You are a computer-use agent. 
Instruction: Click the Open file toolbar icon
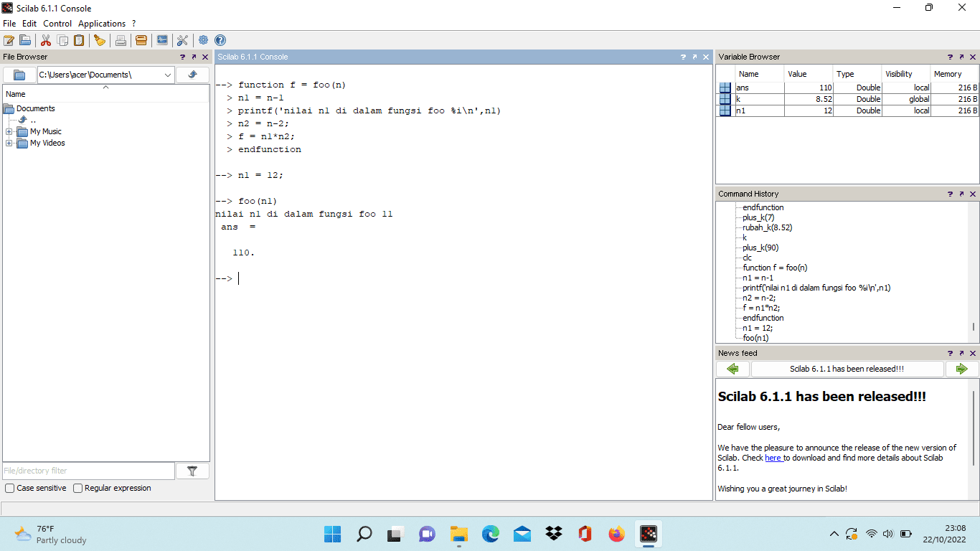pyautogui.click(x=25, y=40)
